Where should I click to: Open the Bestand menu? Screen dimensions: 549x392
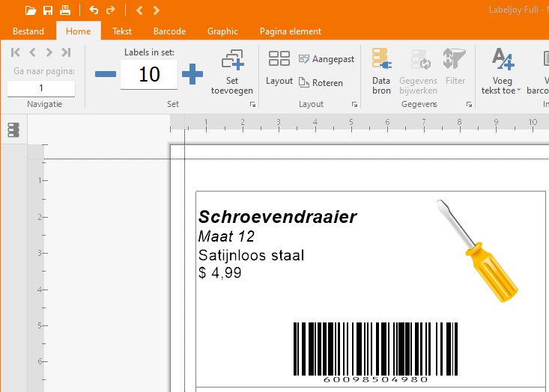[28, 31]
